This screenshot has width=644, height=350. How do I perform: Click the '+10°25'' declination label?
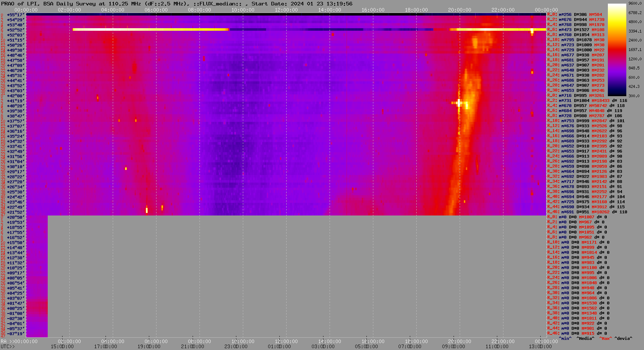click(16, 268)
